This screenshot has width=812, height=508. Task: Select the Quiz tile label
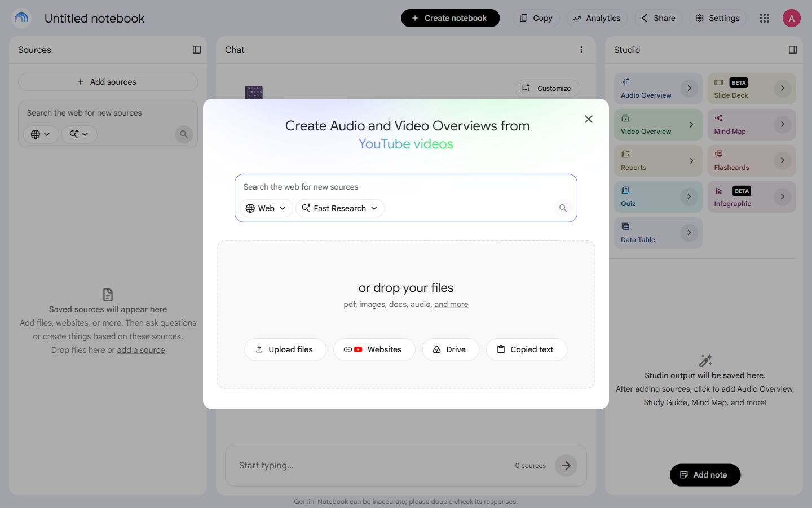coord(628,204)
